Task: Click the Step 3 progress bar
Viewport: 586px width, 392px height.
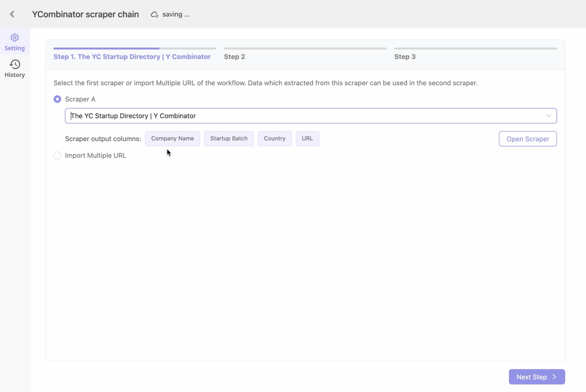Action: click(475, 48)
